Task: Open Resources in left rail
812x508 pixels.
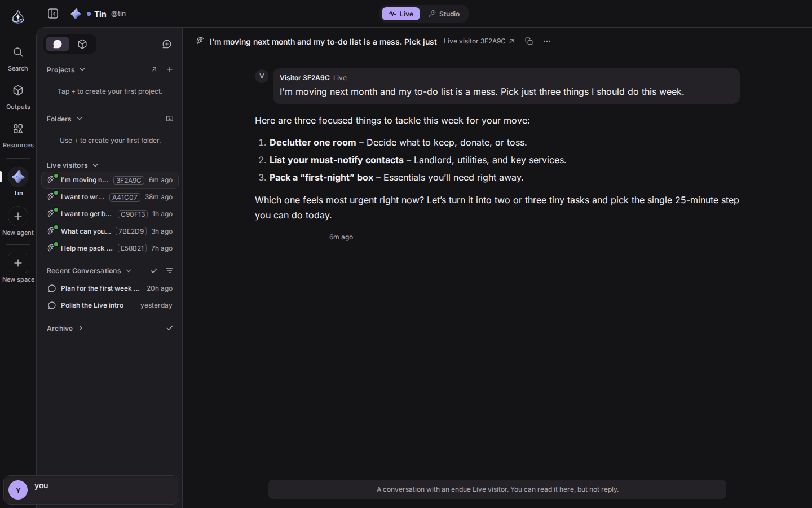Action: [x=18, y=135]
